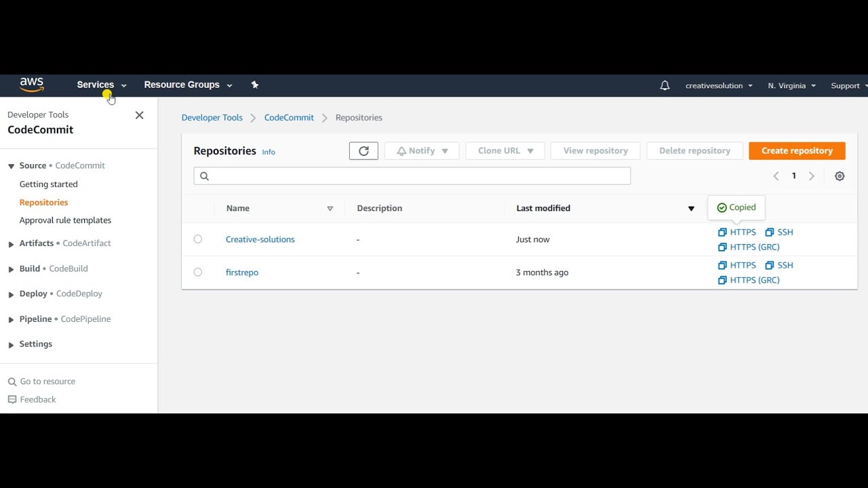The width and height of the screenshot is (868, 488).
Task: Click the Copied confirmation tooltip
Action: click(x=736, y=207)
